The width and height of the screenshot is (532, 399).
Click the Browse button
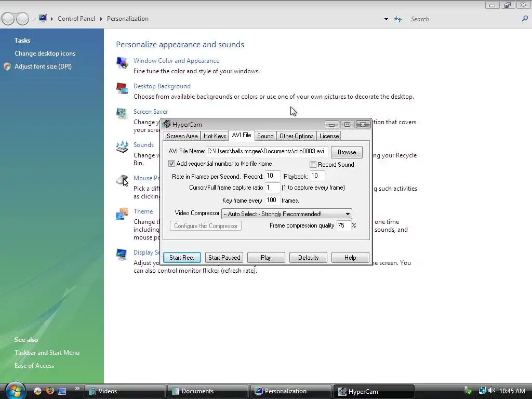tap(347, 152)
